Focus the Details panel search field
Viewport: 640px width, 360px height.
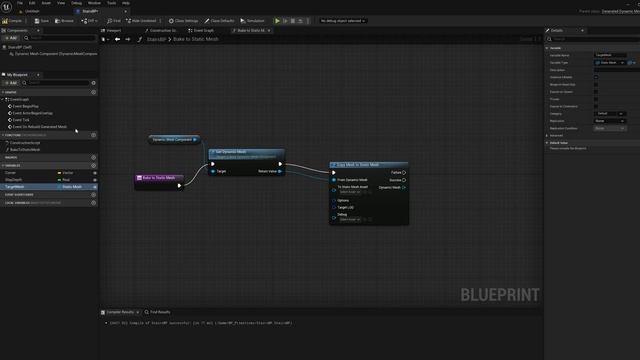click(593, 39)
